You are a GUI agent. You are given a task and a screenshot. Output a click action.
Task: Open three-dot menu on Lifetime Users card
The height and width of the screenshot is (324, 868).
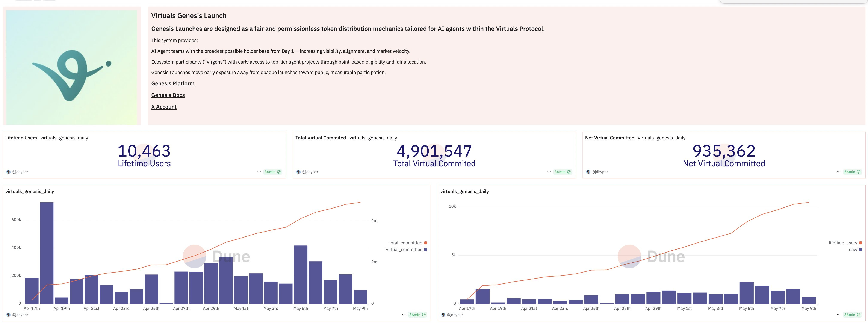(x=259, y=172)
